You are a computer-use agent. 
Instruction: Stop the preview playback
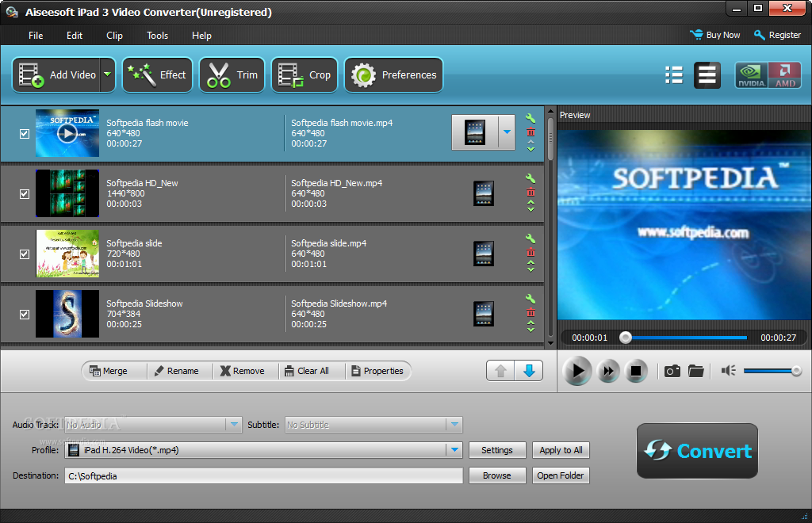click(635, 371)
